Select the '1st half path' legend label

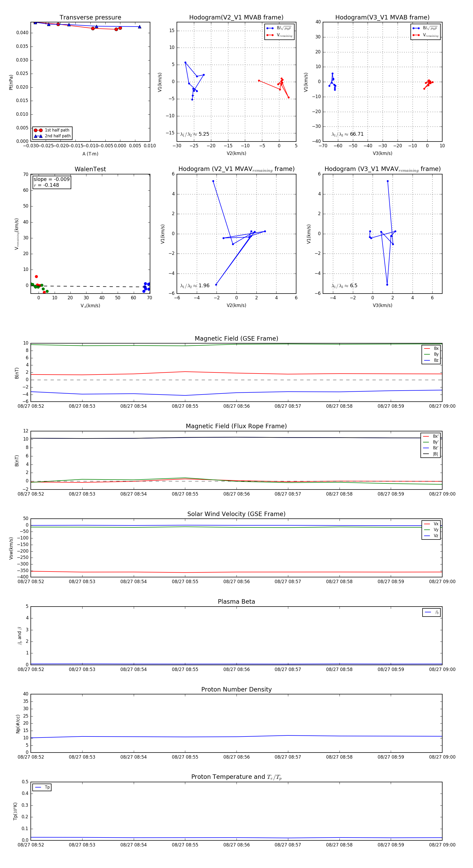click(57, 130)
